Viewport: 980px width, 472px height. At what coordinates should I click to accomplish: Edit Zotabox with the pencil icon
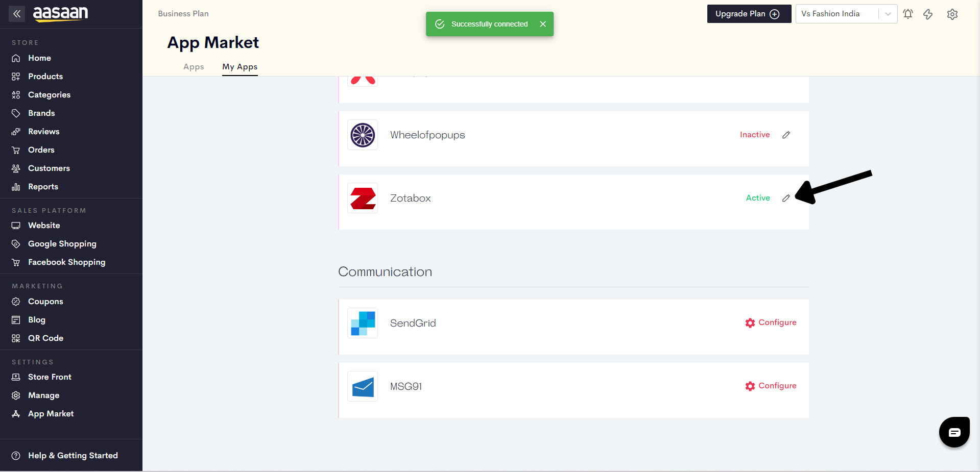point(786,198)
